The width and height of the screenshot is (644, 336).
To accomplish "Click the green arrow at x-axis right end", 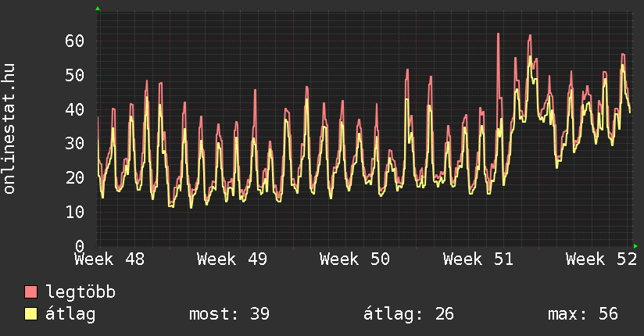I will coord(635,245).
